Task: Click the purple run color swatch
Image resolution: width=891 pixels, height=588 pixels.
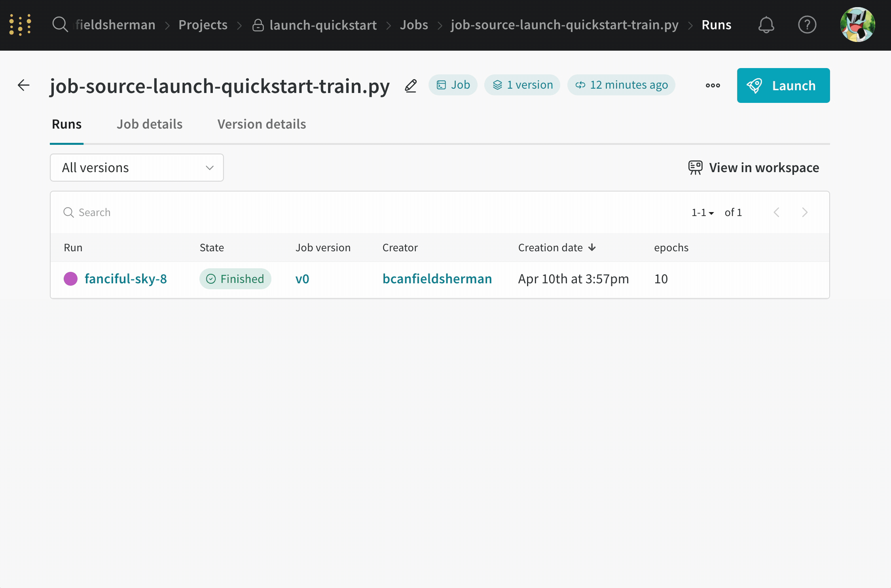Action: click(71, 279)
